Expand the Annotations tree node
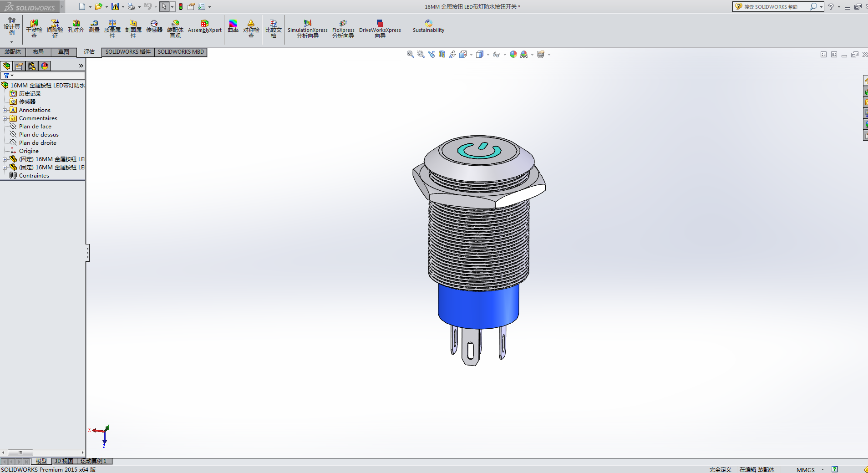The width and height of the screenshot is (868, 473). 5,110
